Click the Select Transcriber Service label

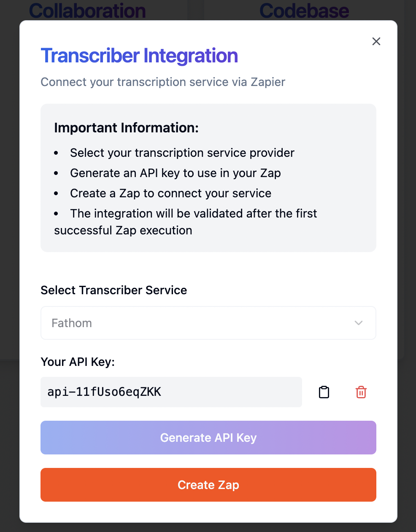point(113,290)
